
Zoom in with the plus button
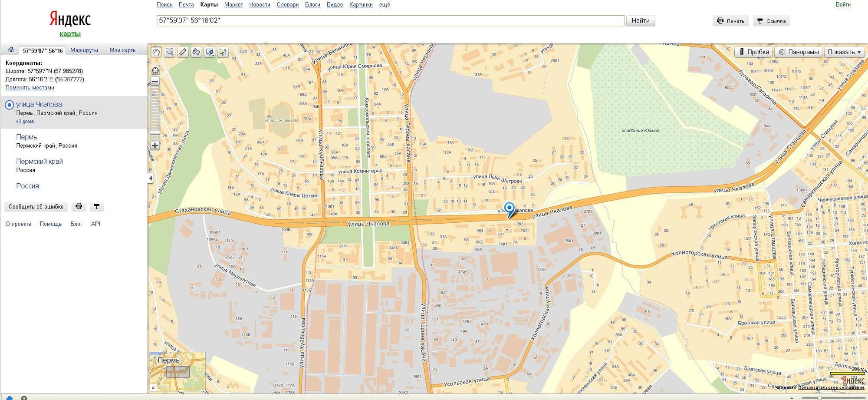(x=155, y=146)
